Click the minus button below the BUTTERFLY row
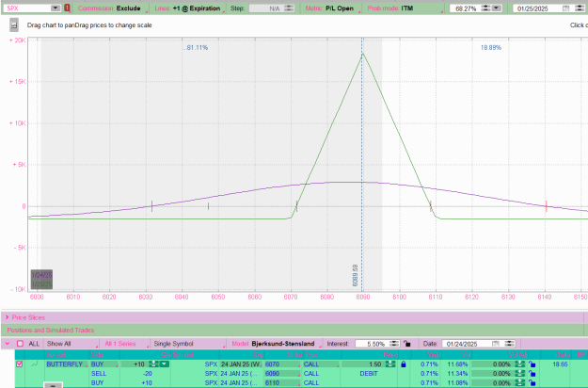 [54, 385]
